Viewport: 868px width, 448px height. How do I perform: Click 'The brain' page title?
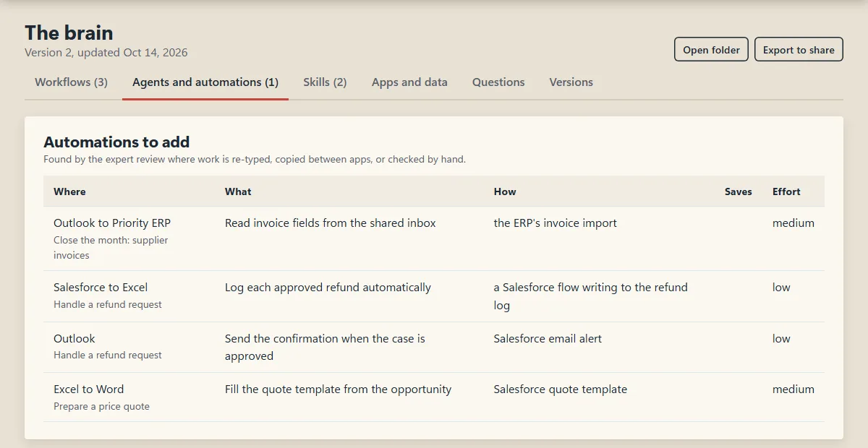tap(69, 33)
